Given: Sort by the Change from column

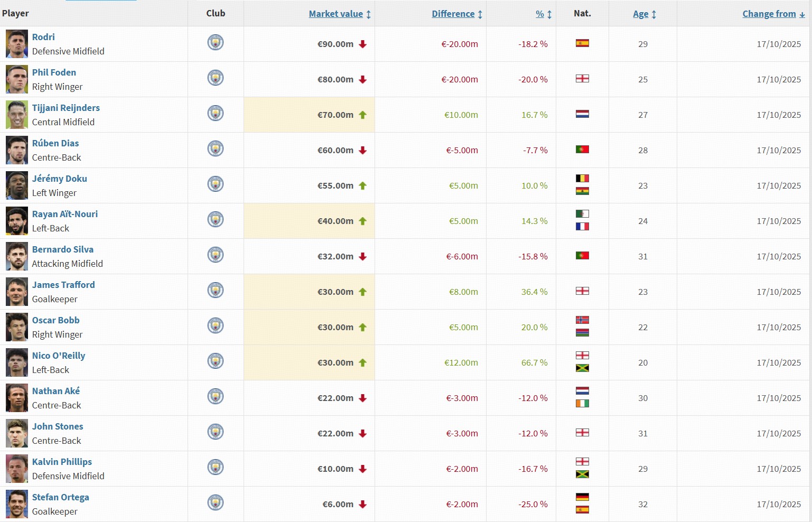Looking at the screenshot, I should [769, 14].
